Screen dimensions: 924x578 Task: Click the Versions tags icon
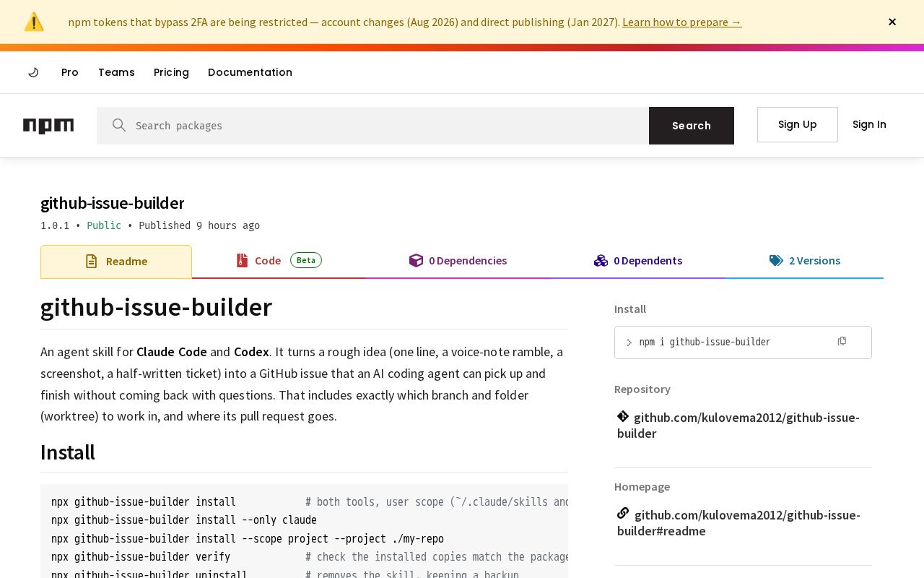[776, 260]
